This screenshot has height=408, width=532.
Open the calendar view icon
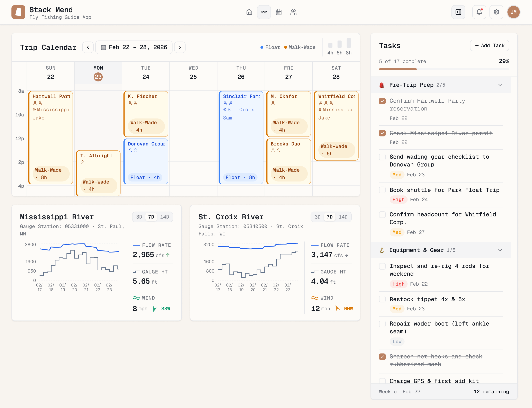pyautogui.click(x=278, y=12)
